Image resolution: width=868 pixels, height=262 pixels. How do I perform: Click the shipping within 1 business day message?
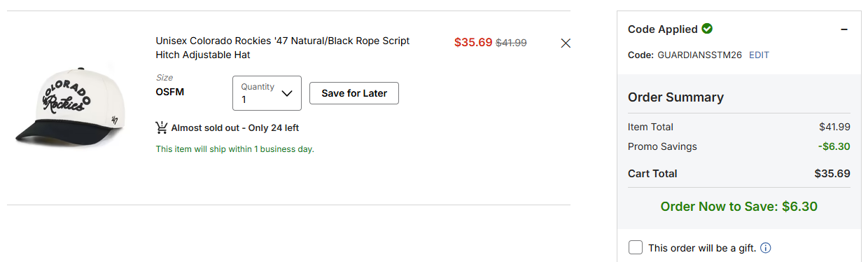click(x=234, y=149)
